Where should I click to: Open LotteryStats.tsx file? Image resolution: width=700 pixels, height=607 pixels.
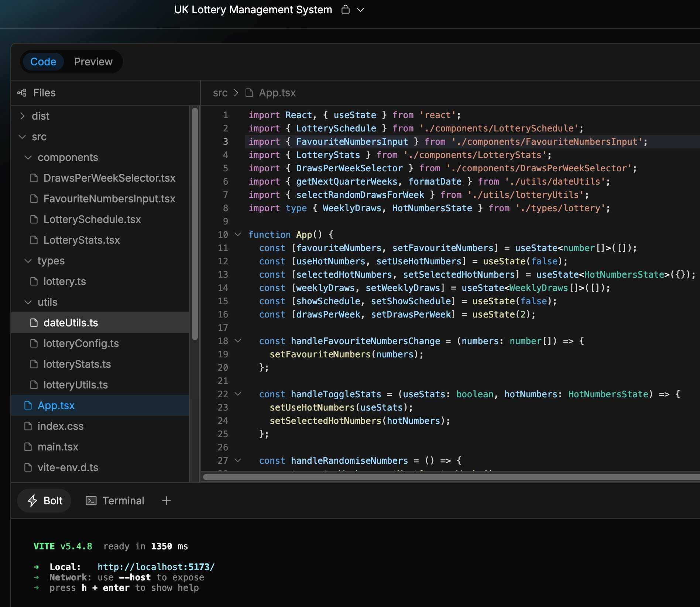pyautogui.click(x=100, y=240)
